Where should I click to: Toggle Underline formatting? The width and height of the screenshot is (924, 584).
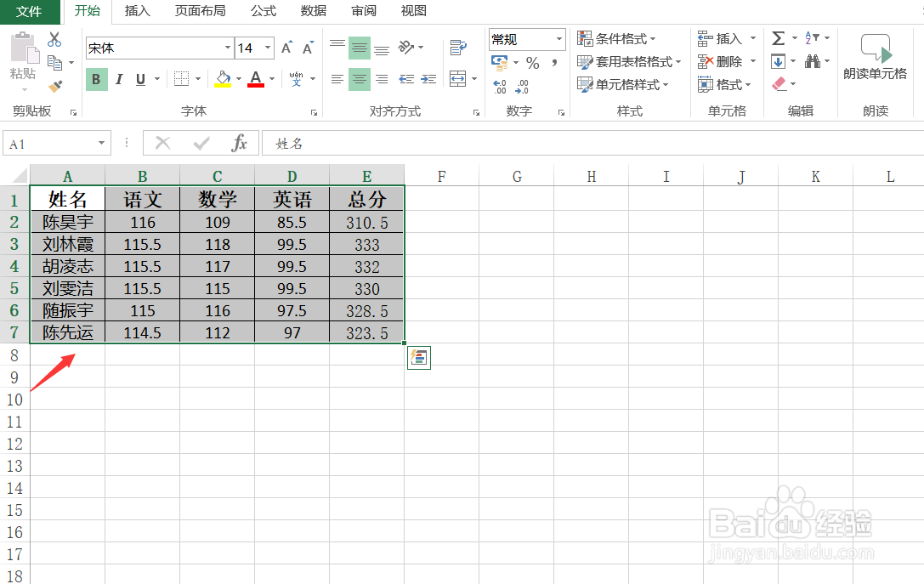point(140,80)
